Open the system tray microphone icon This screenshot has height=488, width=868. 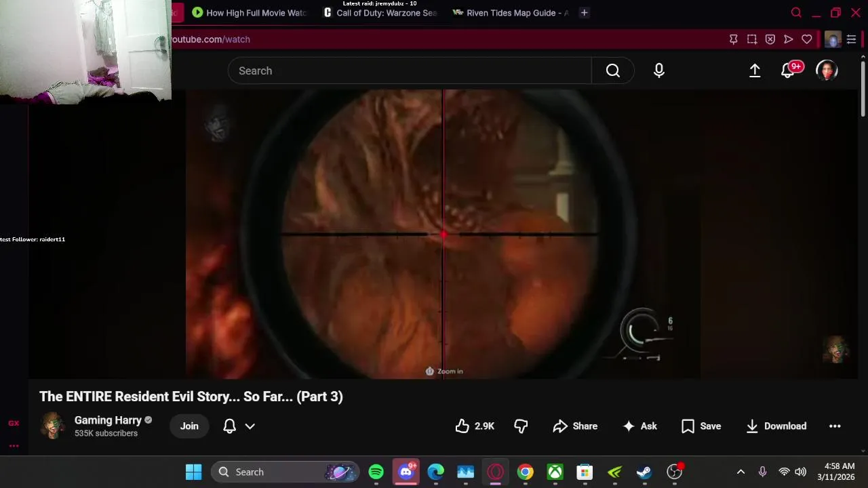[x=762, y=472]
